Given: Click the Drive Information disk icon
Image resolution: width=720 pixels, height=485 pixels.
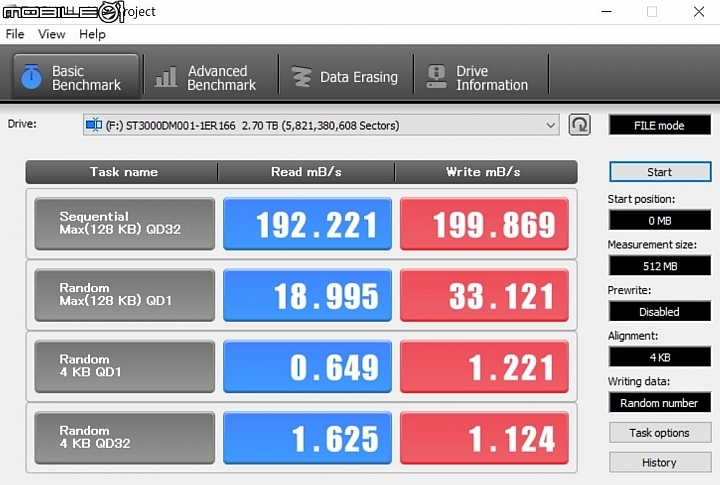Looking at the screenshot, I should pyautogui.click(x=436, y=77).
